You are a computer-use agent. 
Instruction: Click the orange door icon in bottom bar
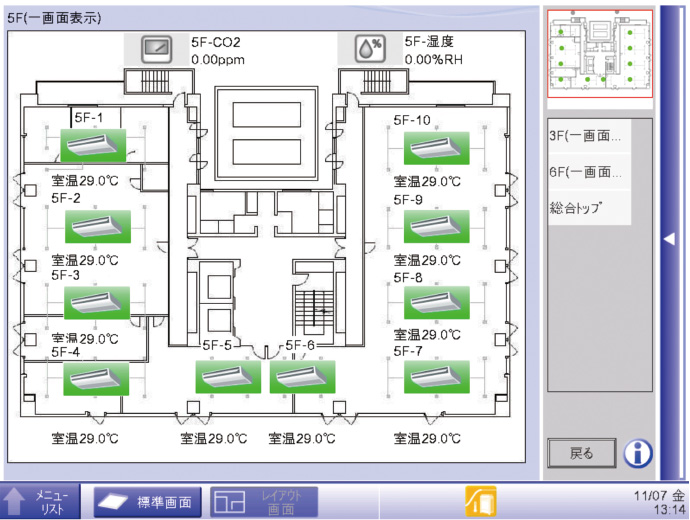[x=481, y=502]
